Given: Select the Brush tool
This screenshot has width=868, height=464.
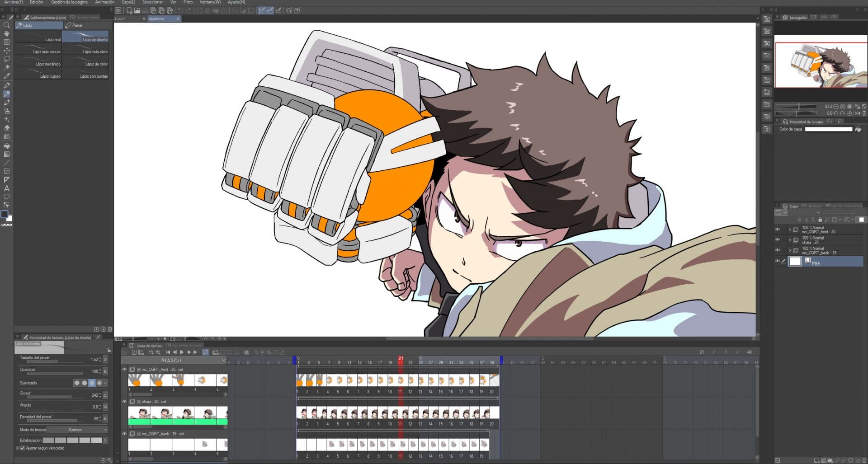Looking at the screenshot, I should (7, 103).
